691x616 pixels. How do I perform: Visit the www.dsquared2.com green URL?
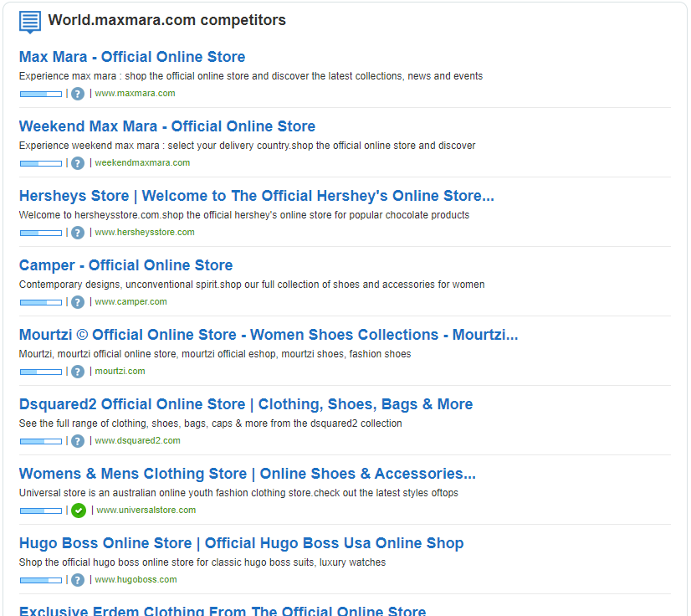click(137, 440)
